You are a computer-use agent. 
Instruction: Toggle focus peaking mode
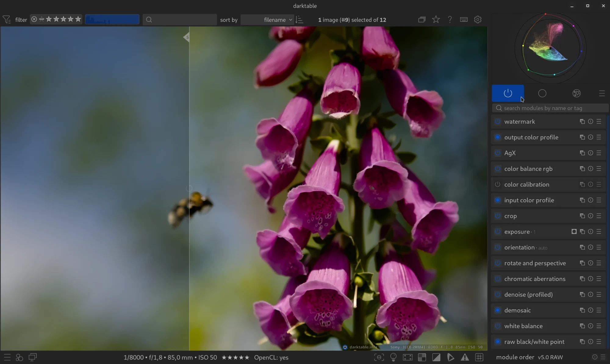(x=379, y=357)
